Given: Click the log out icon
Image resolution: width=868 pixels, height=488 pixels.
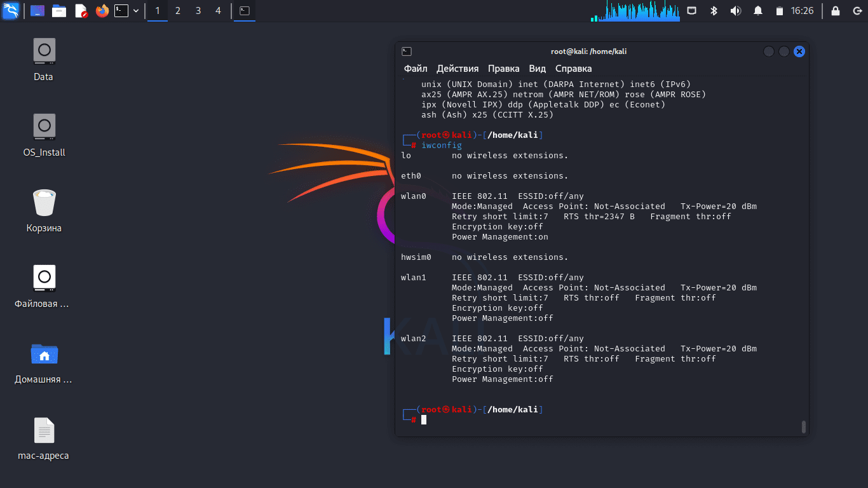Looking at the screenshot, I should click(857, 11).
